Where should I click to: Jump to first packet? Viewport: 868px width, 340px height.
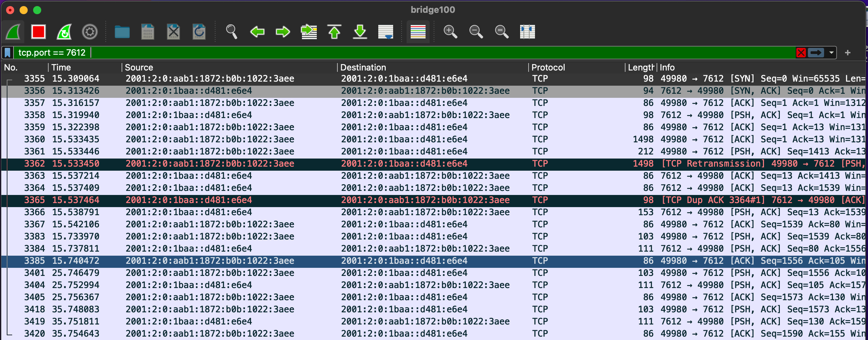point(334,32)
